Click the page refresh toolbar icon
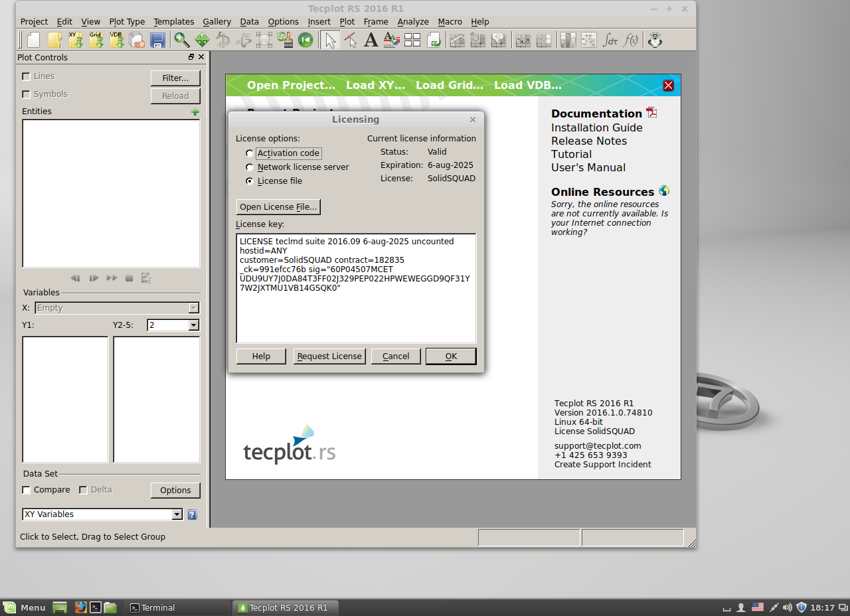Viewport: 850px width, 616px height. pos(434,40)
